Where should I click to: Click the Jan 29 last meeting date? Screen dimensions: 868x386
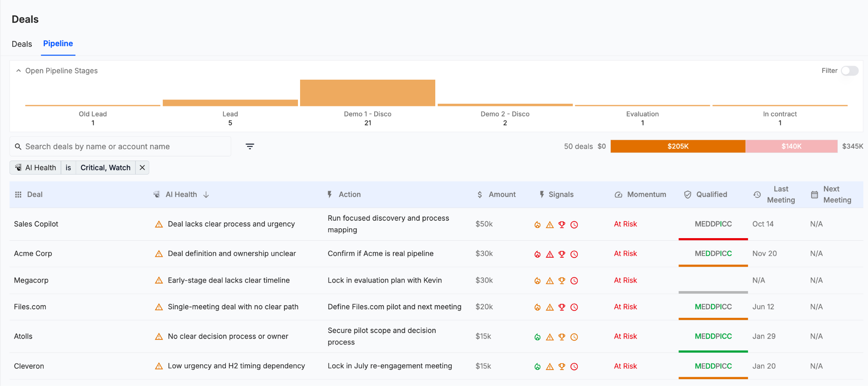[764, 336]
